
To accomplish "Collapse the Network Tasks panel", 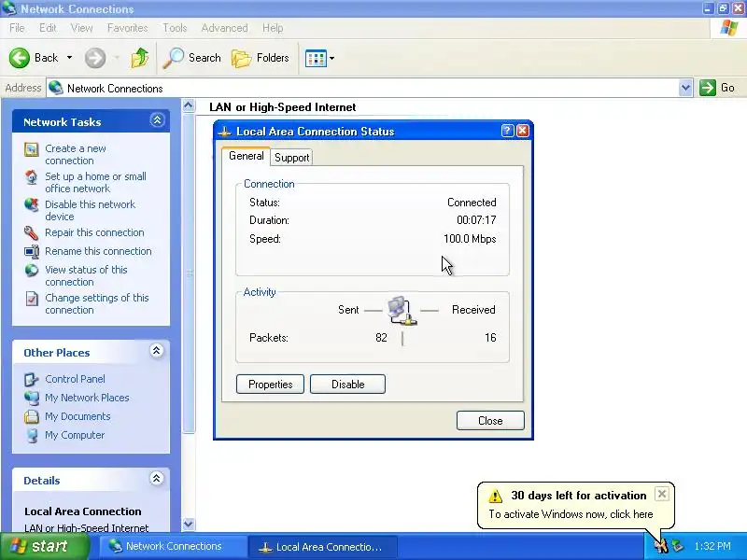I will click(157, 120).
